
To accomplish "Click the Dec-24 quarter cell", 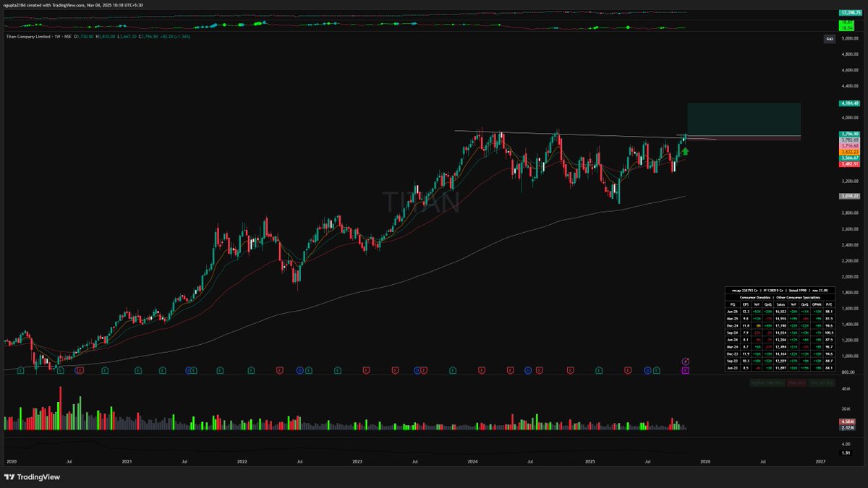I will (732, 326).
